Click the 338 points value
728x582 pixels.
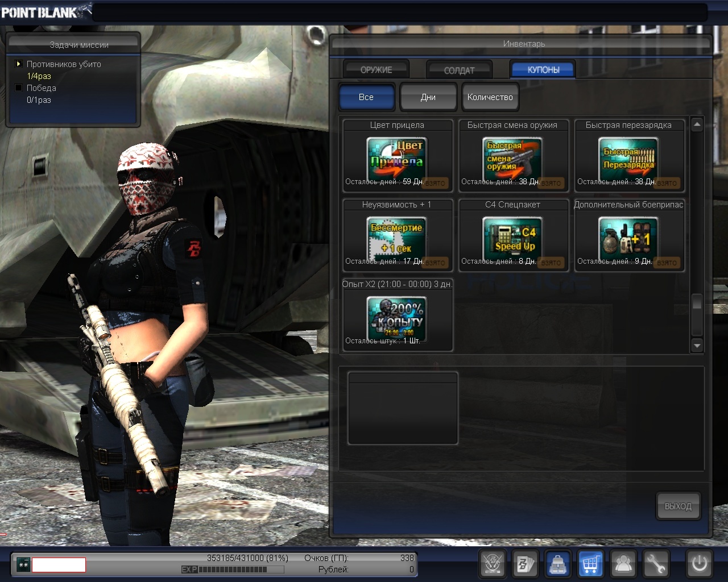coord(407,558)
